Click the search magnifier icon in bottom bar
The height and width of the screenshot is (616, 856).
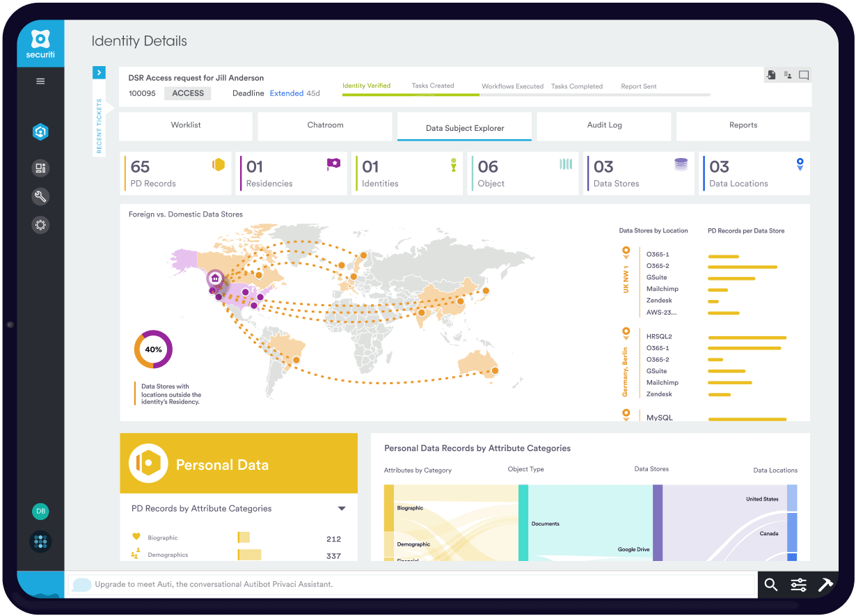[x=770, y=585]
